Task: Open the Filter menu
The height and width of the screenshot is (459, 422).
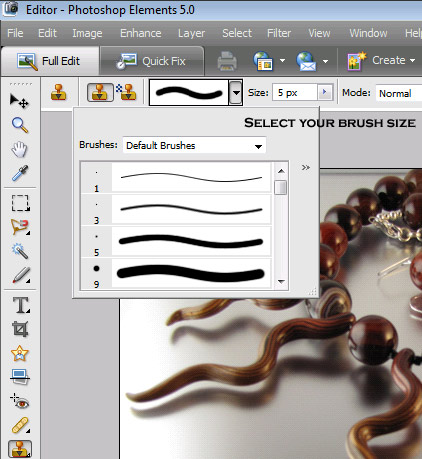Action: click(279, 33)
